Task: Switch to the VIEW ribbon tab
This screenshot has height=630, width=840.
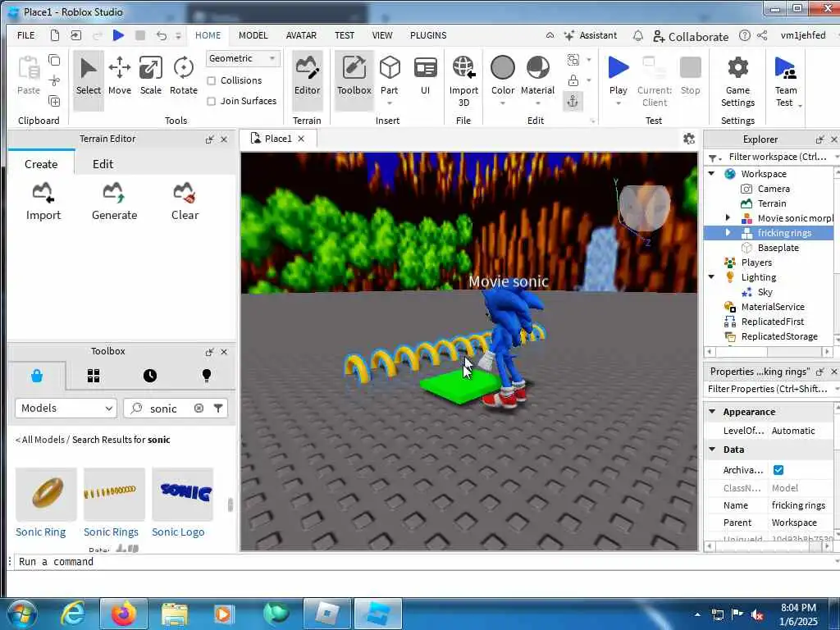Action: click(x=382, y=35)
